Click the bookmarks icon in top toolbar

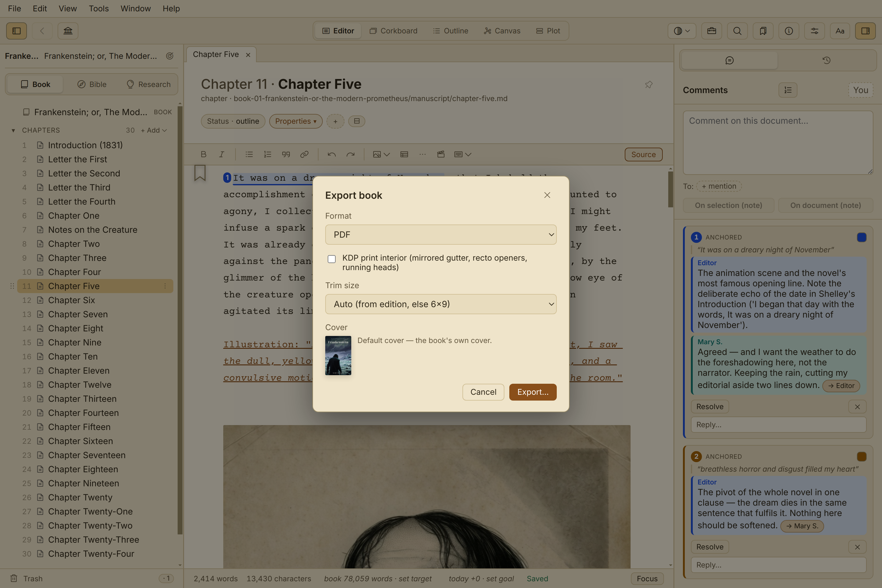point(763,31)
